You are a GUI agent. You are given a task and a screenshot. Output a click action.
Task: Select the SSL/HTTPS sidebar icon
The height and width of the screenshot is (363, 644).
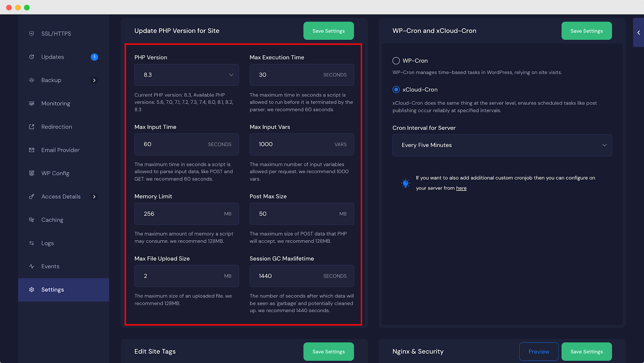coord(32,33)
